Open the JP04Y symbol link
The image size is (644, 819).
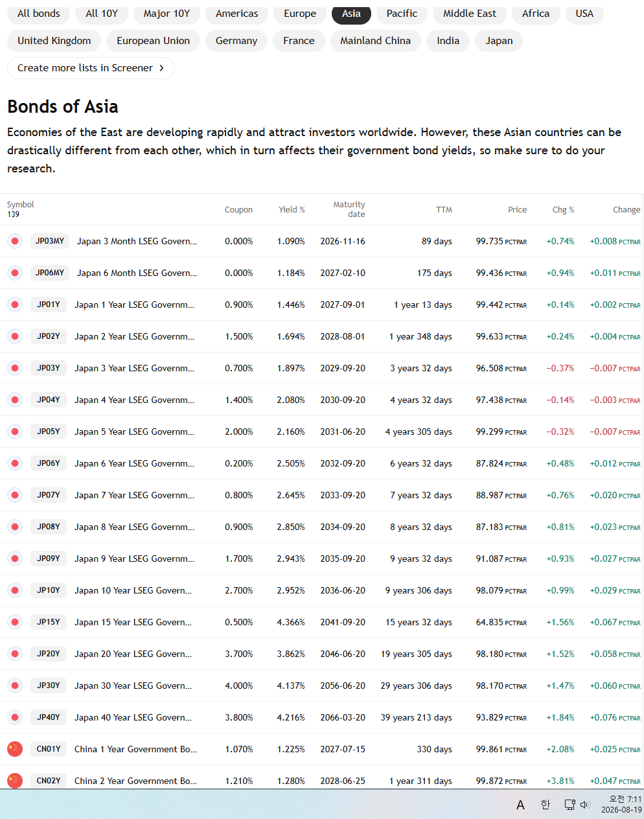[x=49, y=400]
